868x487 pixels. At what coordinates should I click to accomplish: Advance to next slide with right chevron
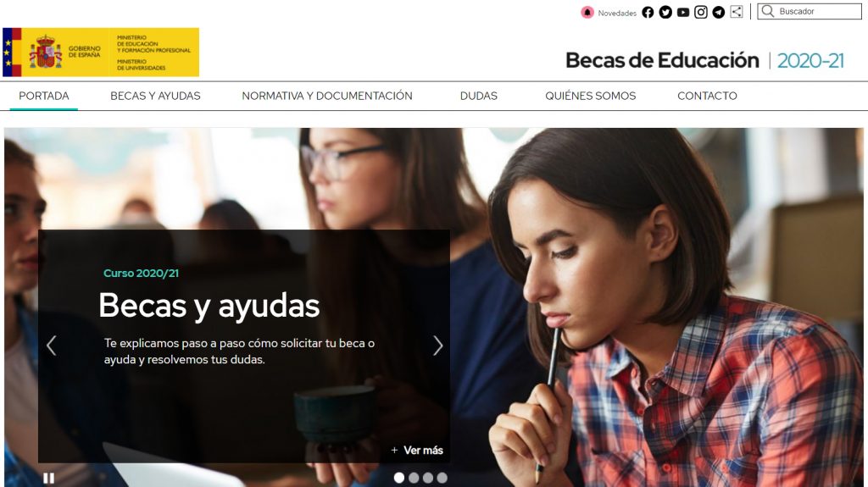click(x=437, y=346)
